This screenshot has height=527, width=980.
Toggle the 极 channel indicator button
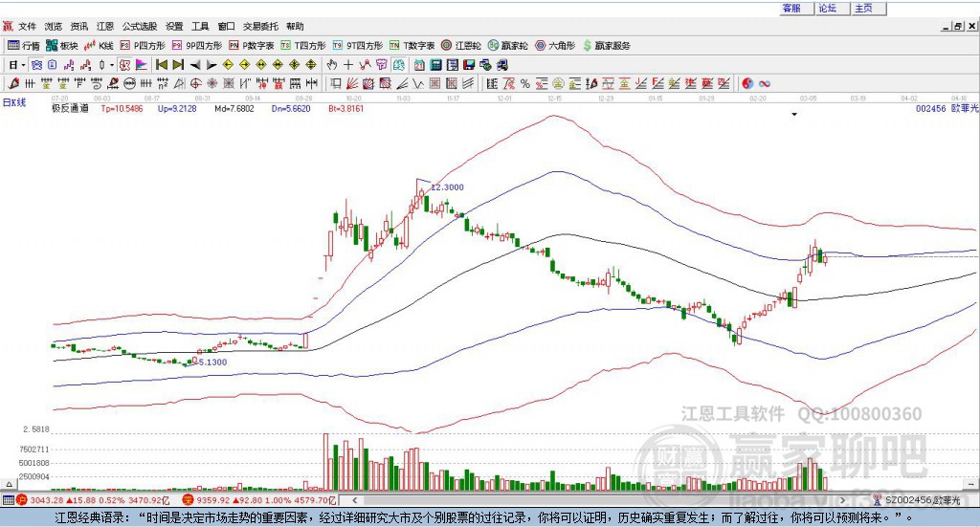click(125, 65)
